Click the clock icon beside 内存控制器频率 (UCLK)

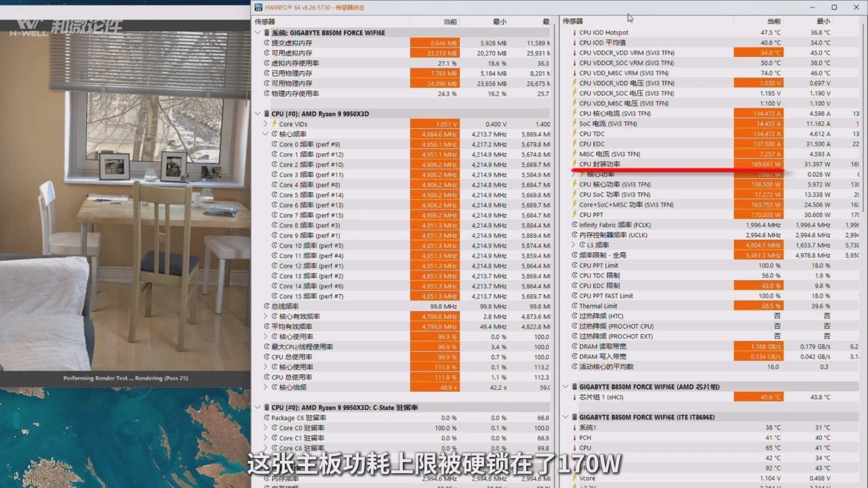[574, 235]
